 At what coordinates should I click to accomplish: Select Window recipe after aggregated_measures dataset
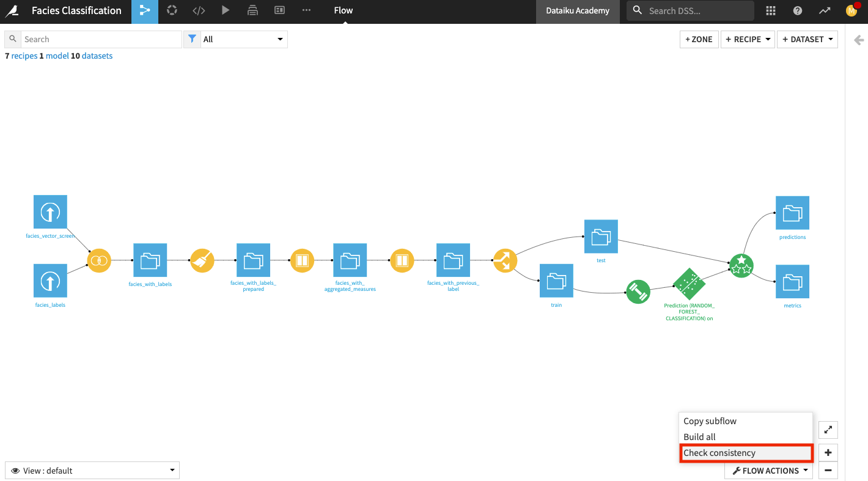pyautogui.click(x=402, y=260)
